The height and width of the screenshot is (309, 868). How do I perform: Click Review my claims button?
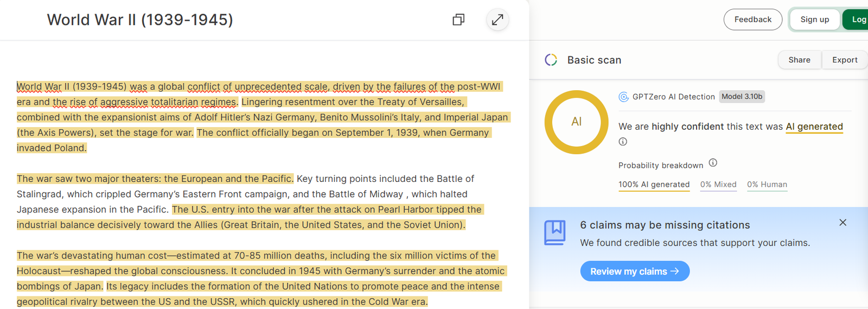click(x=635, y=272)
